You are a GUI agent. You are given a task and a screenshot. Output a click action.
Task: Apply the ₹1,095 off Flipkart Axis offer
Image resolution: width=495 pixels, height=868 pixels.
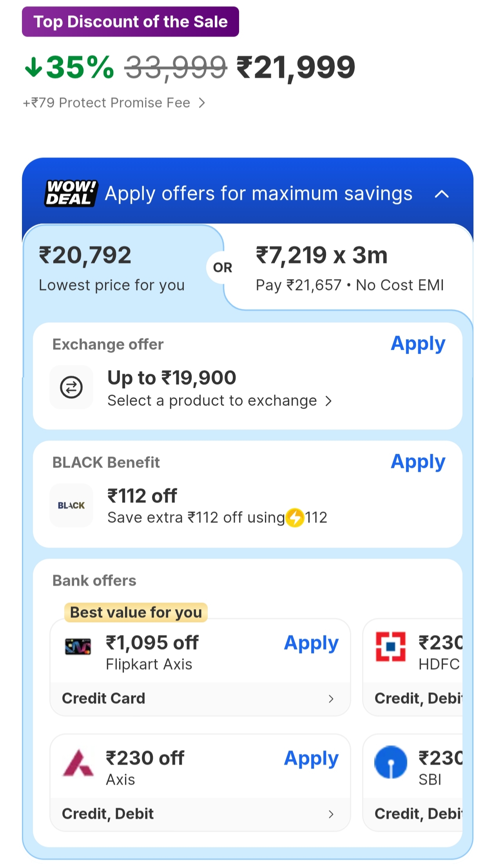coord(311,643)
